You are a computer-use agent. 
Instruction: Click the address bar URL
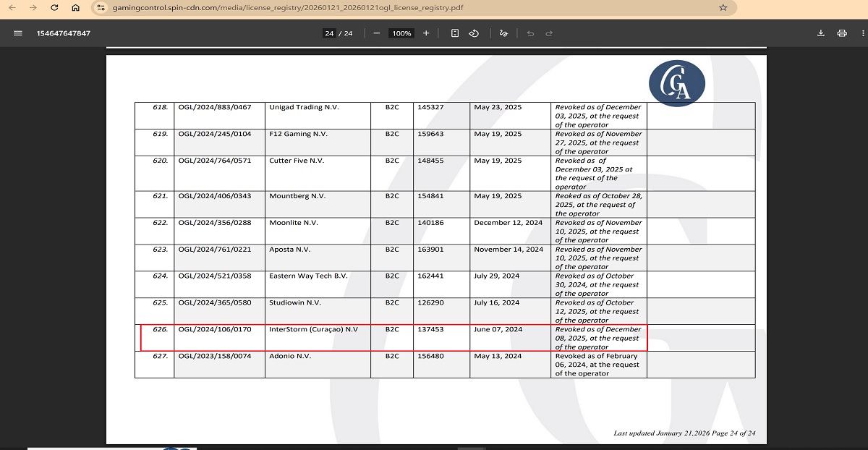pos(289,8)
